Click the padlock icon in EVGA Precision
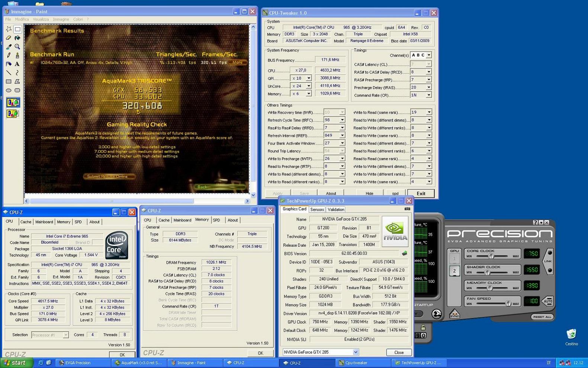 [423, 328]
